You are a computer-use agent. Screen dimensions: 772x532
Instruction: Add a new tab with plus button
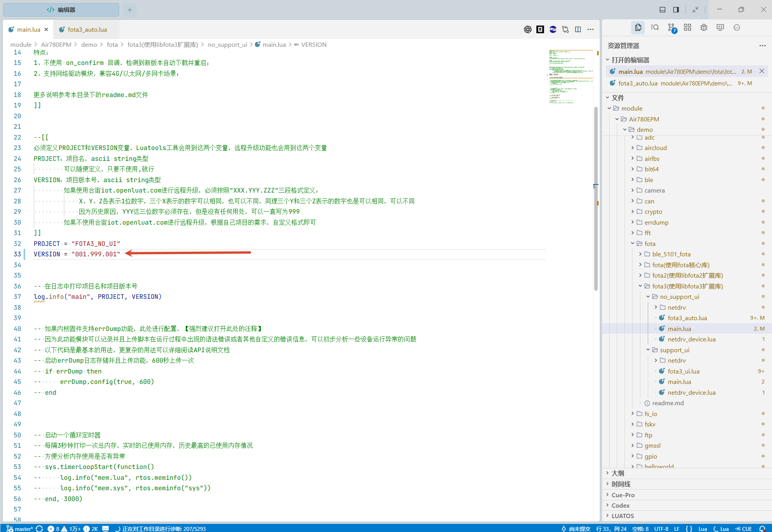tap(130, 10)
